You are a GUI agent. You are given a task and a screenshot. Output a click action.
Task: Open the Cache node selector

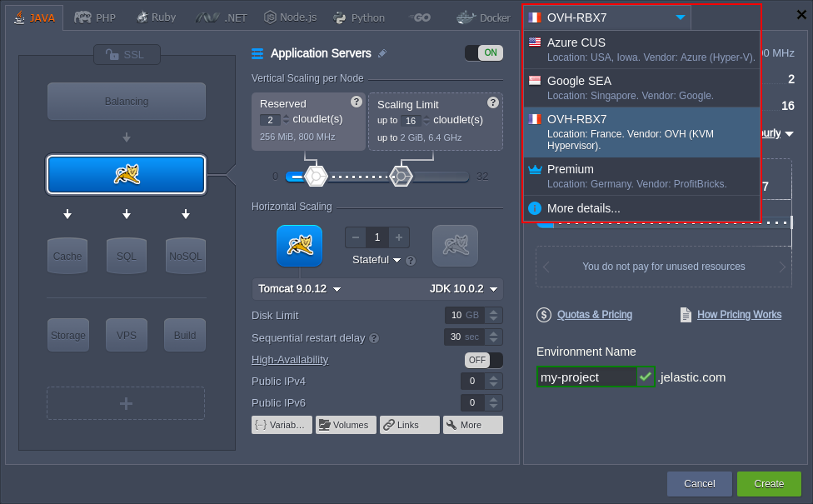tap(67, 256)
